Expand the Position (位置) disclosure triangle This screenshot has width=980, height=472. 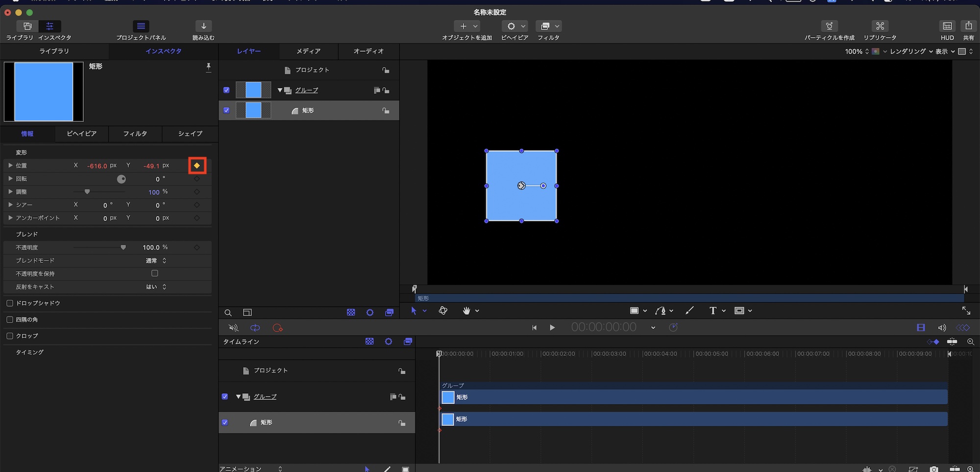click(x=10, y=165)
